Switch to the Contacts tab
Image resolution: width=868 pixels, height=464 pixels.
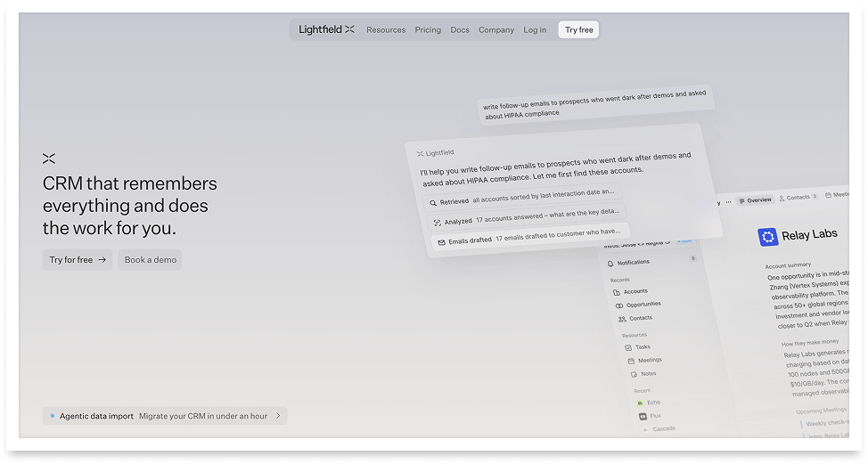point(798,198)
